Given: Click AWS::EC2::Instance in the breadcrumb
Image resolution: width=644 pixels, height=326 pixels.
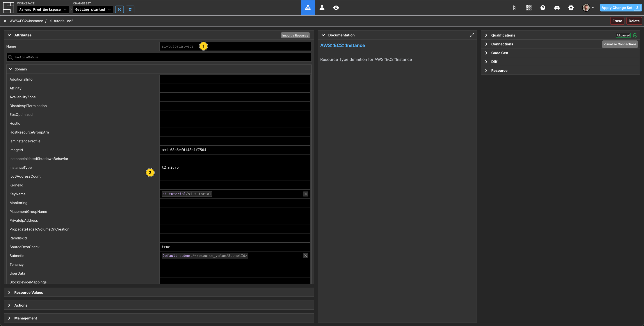Looking at the screenshot, I should coord(27,21).
